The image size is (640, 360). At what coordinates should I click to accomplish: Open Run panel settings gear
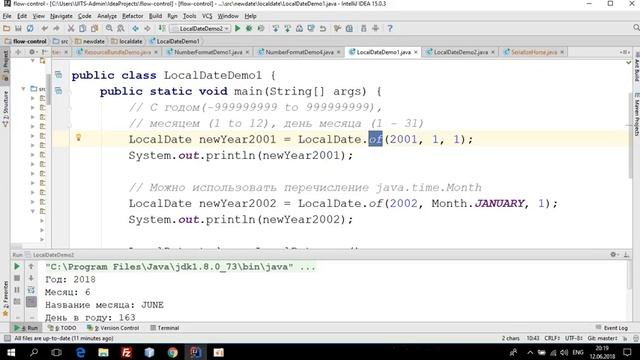[x=613, y=254]
